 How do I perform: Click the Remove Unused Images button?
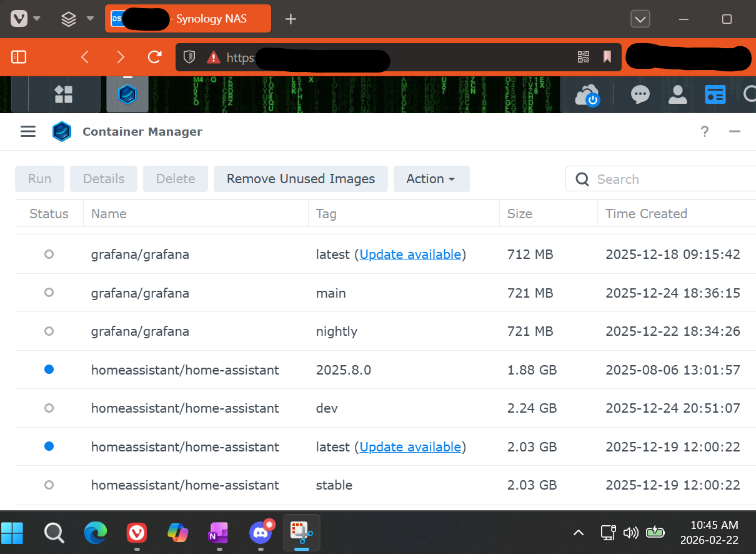click(301, 179)
